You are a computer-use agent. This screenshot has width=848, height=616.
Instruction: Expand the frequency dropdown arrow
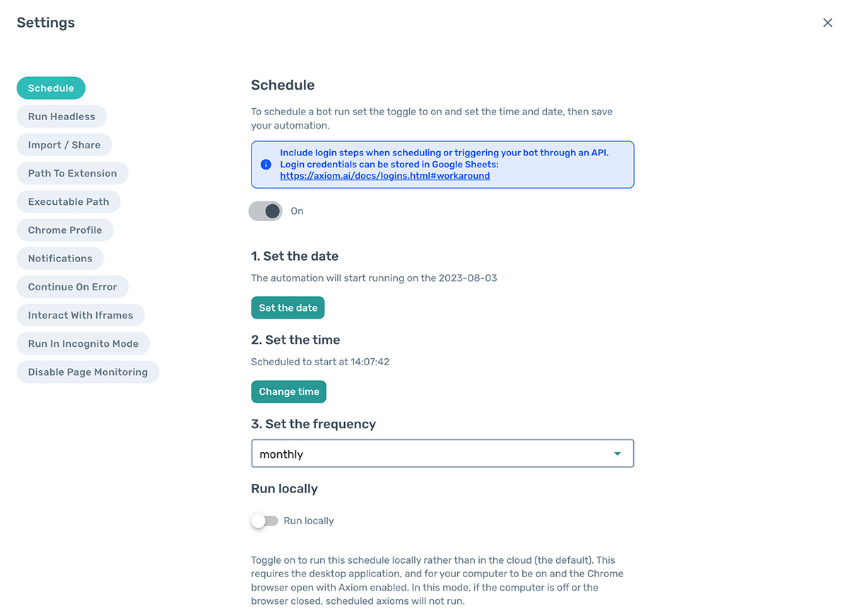point(618,454)
